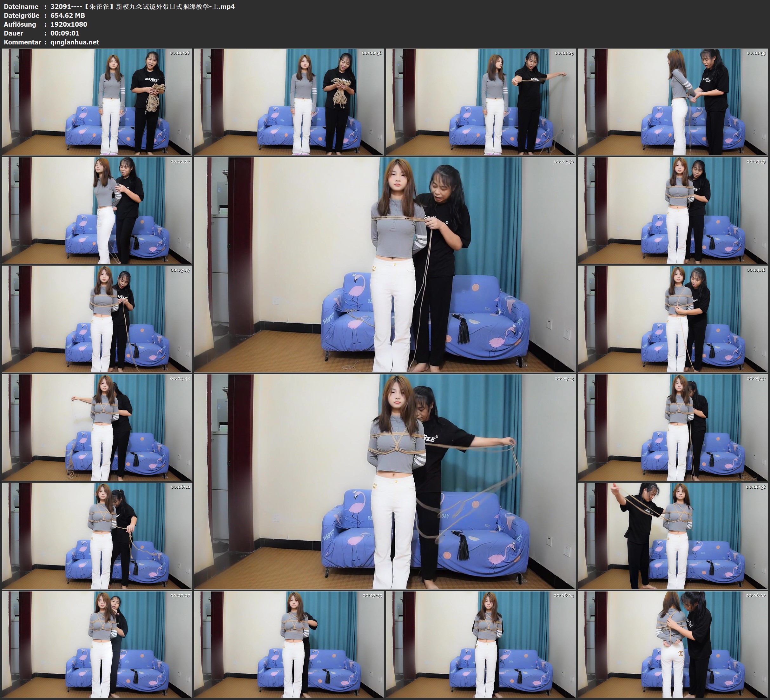The image size is (770, 700).
Task: Select the thumbnail marked 00:05:41
Action: tap(673, 427)
